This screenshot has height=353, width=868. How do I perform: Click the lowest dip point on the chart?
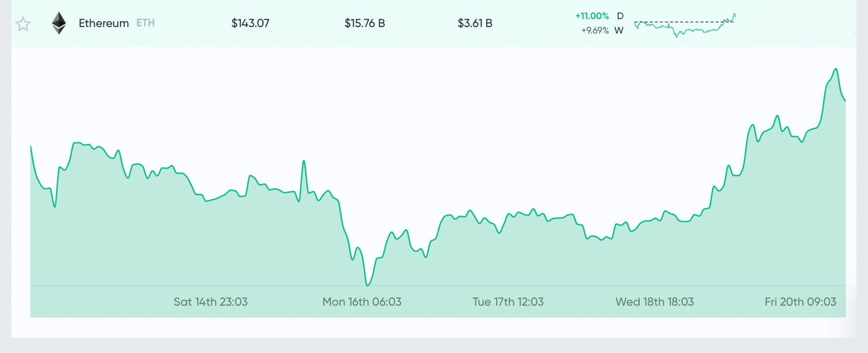[x=367, y=285]
